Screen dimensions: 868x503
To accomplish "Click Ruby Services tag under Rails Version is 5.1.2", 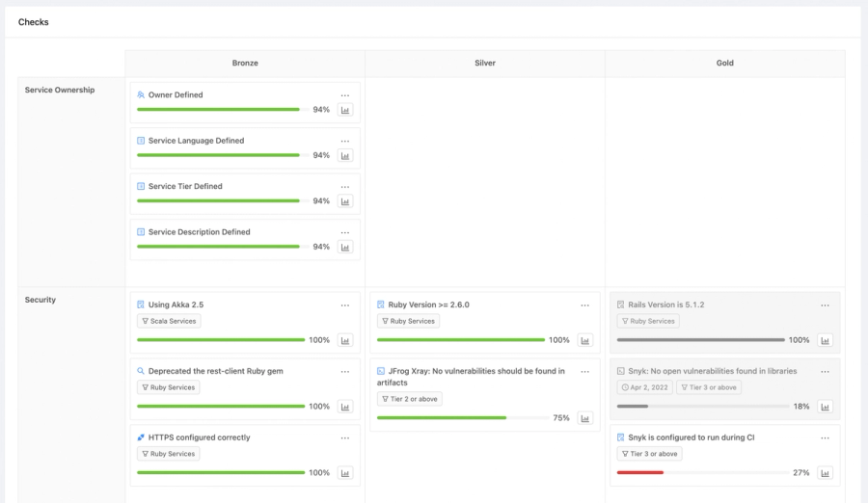I will [648, 321].
